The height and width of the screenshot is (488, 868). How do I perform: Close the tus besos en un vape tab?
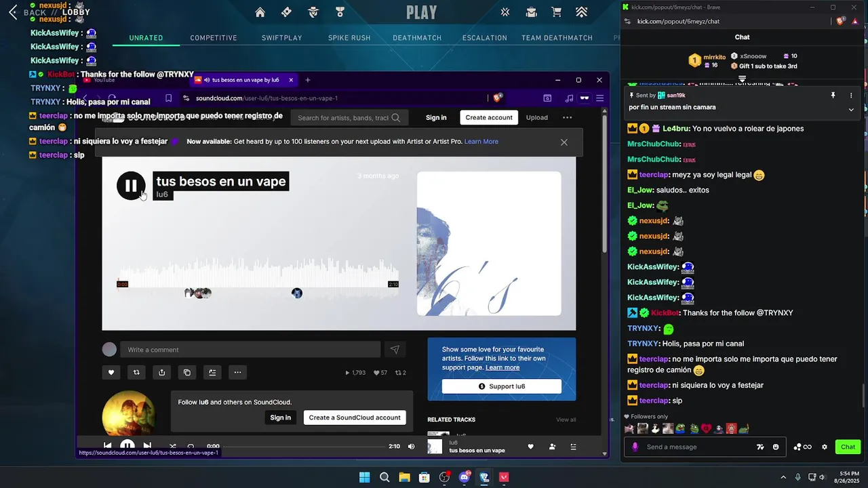click(291, 80)
